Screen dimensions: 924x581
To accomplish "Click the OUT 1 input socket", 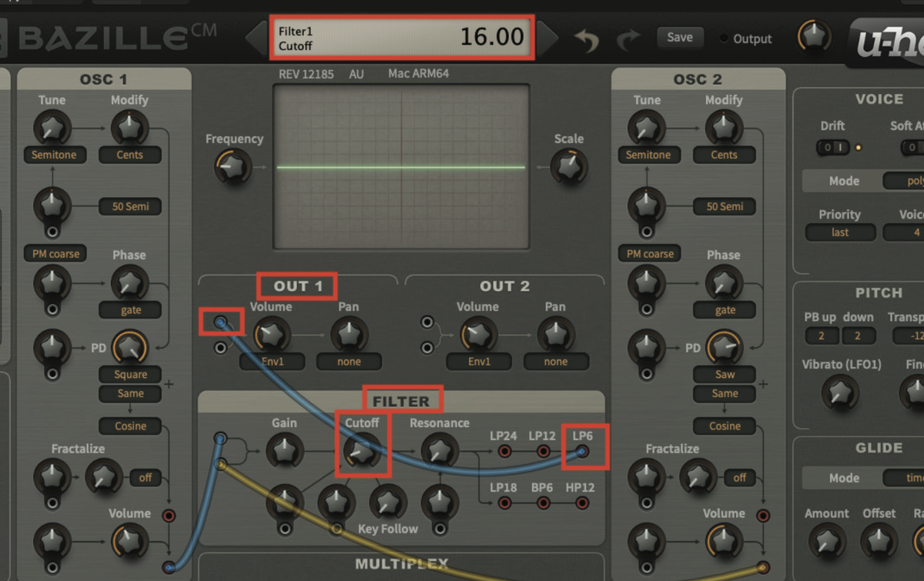I will (x=221, y=322).
